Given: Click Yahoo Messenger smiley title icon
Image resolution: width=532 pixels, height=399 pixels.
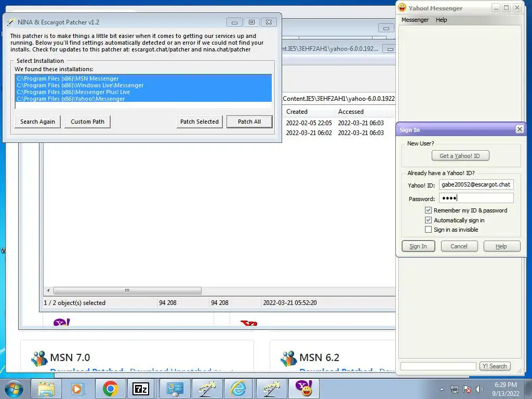Looking at the screenshot, I should click(402, 7).
